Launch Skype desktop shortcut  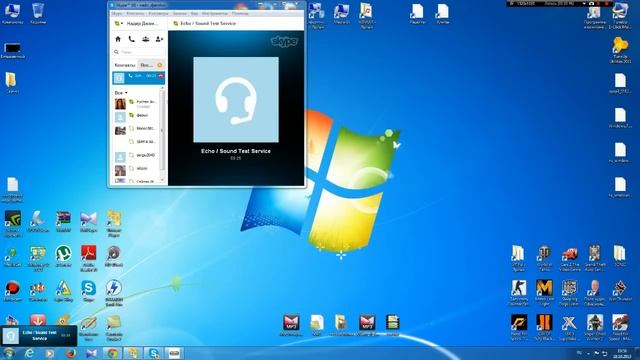(x=88, y=291)
